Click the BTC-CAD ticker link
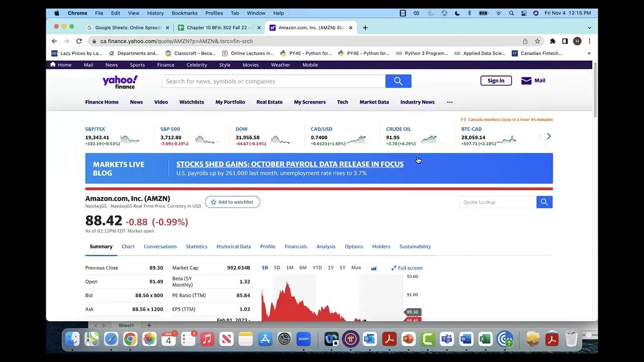This screenshot has width=644, height=362. [x=471, y=129]
